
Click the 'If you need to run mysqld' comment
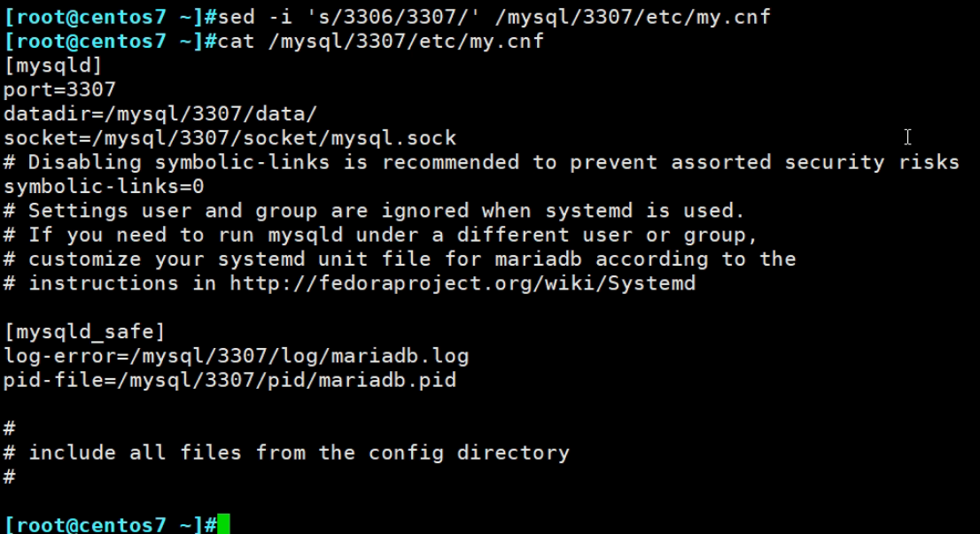(381, 235)
